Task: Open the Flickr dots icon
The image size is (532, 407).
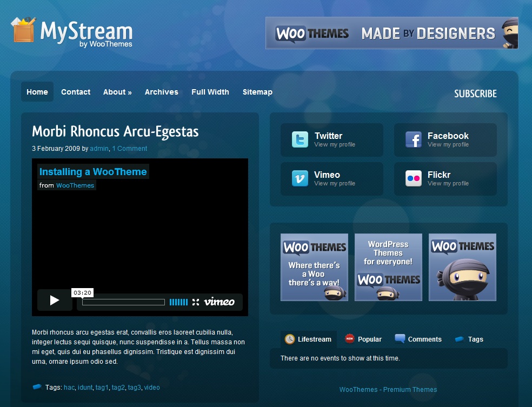Action: coord(414,178)
